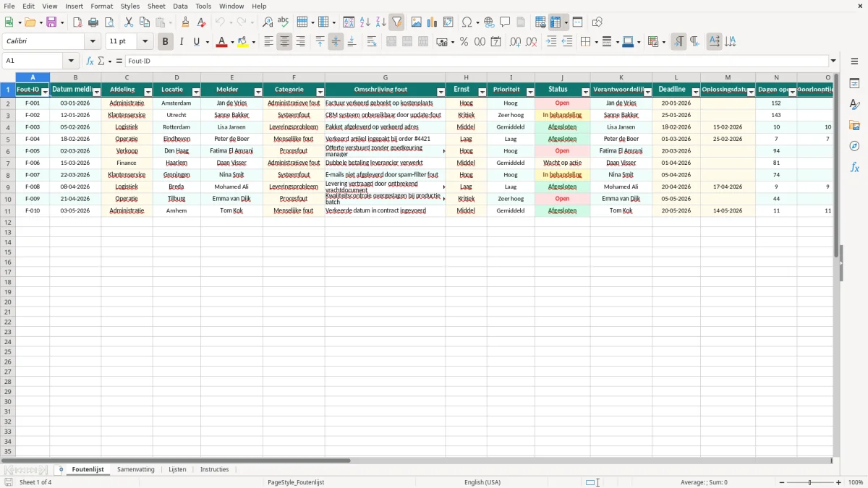Click the zoom slider in status bar
This screenshot has height=488, width=868.
[809, 482]
